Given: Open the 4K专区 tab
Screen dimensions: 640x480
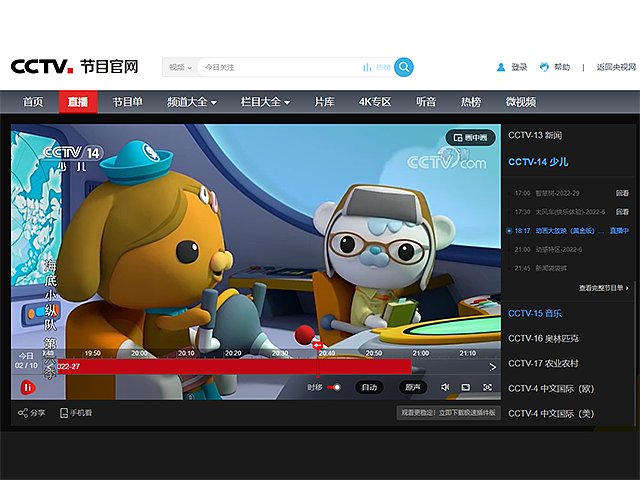Looking at the screenshot, I should click(375, 102).
